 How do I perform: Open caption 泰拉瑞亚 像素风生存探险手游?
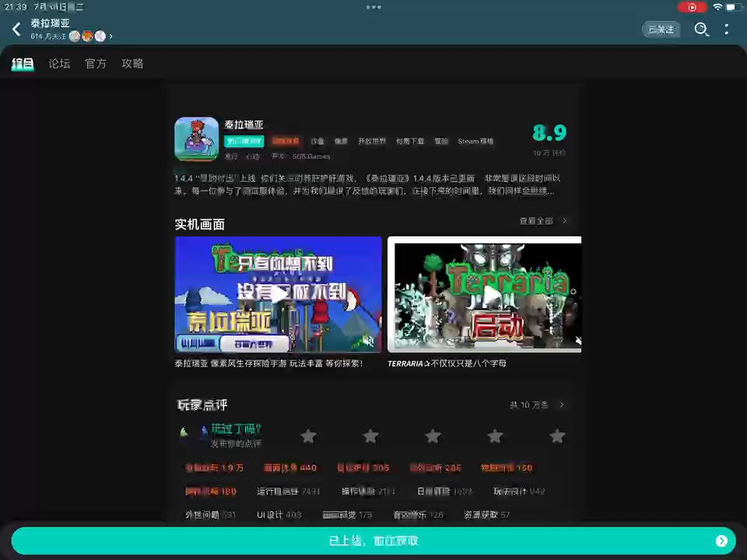268,363
